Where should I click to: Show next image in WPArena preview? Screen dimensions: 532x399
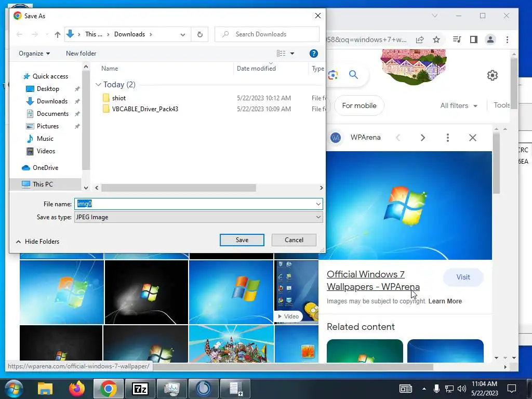[423, 137]
